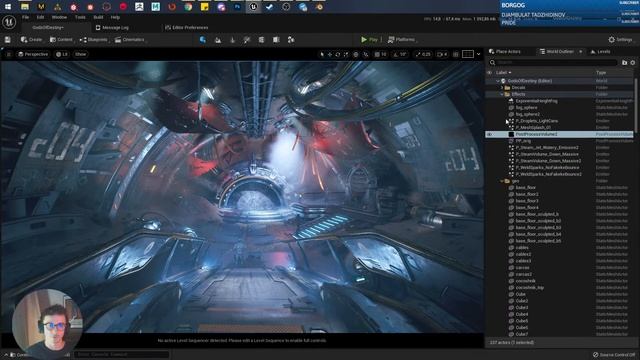Viewport: 640px width, 360px height.
Task: Switch to the Levels tab
Action: click(600, 51)
